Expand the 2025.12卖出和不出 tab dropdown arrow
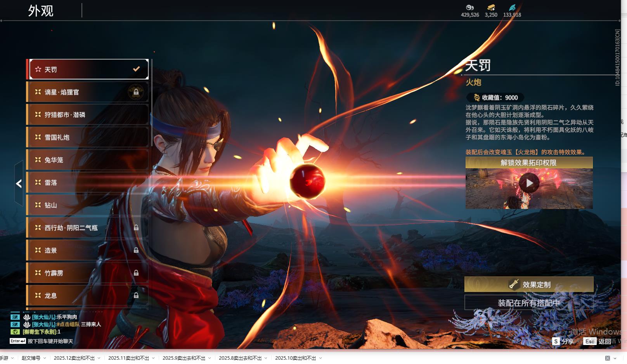Image resolution: width=627 pixels, height=364 pixels. [x=99, y=358]
